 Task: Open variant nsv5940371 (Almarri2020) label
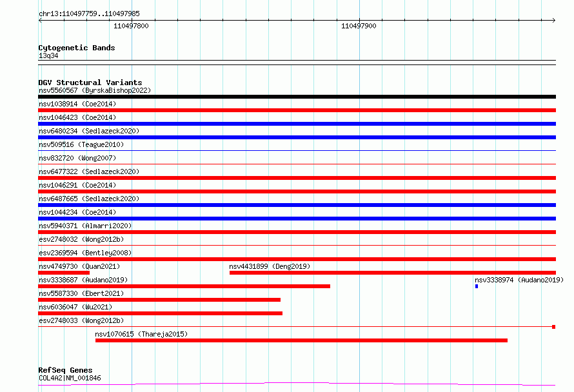tap(85, 226)
